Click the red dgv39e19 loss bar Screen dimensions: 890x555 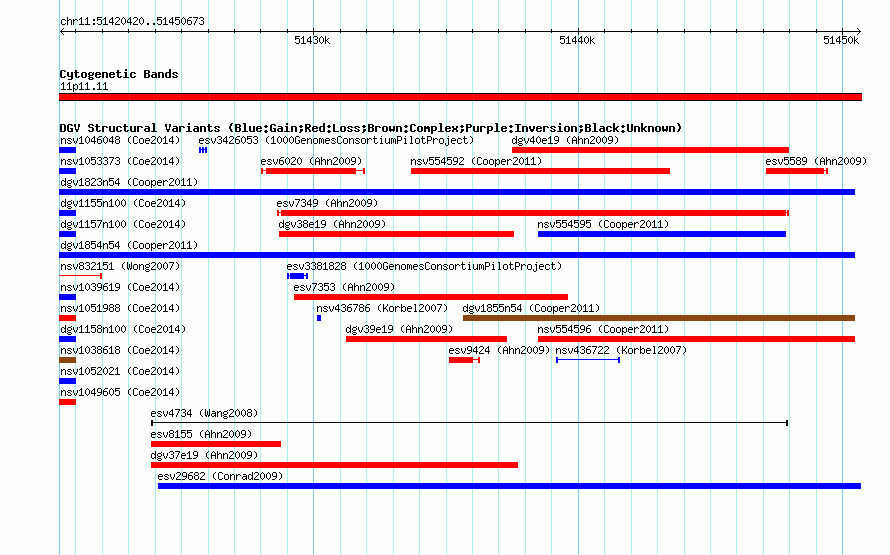click(x=426, y=339)
